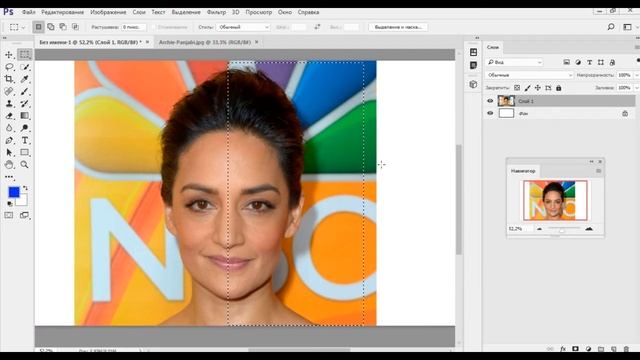Image resolution: width=640 pixels, height=360 pixels.
Task: Open the Редактирование menu
Action: pyautogui.click(x=62, y=12)
